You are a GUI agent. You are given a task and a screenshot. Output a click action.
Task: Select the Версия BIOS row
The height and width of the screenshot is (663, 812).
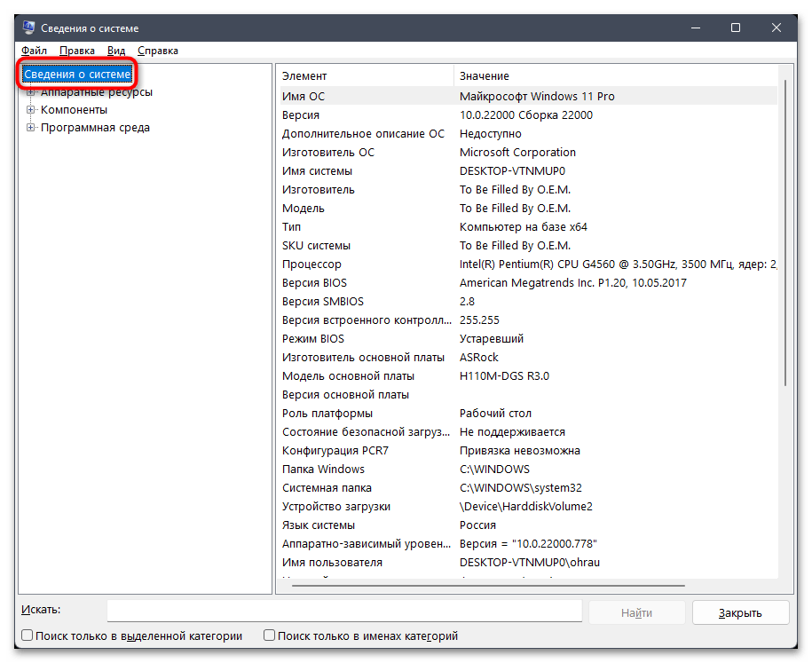(527, 283)
